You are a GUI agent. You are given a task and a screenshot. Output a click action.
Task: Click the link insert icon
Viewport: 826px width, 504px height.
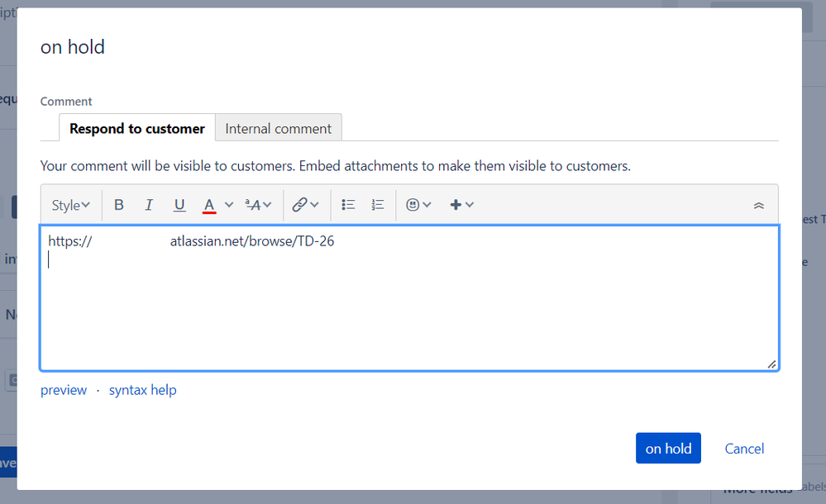[x=300, y=205]
